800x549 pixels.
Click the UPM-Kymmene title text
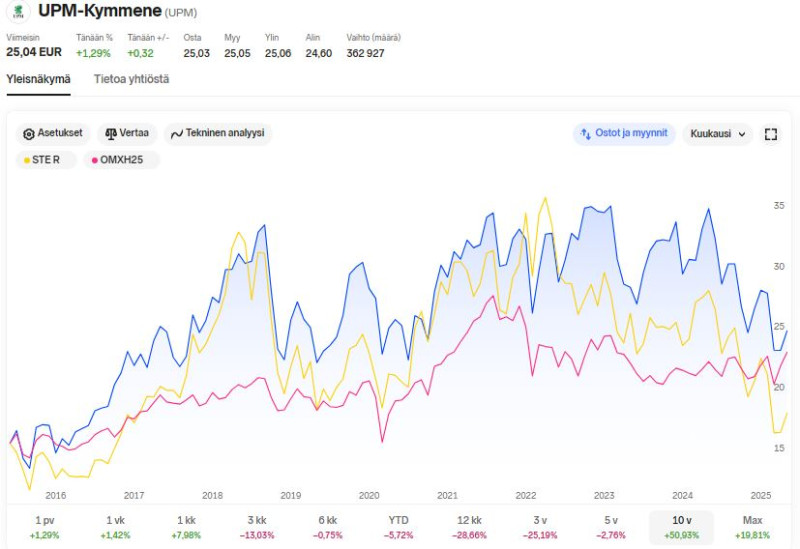pos(100,10)
